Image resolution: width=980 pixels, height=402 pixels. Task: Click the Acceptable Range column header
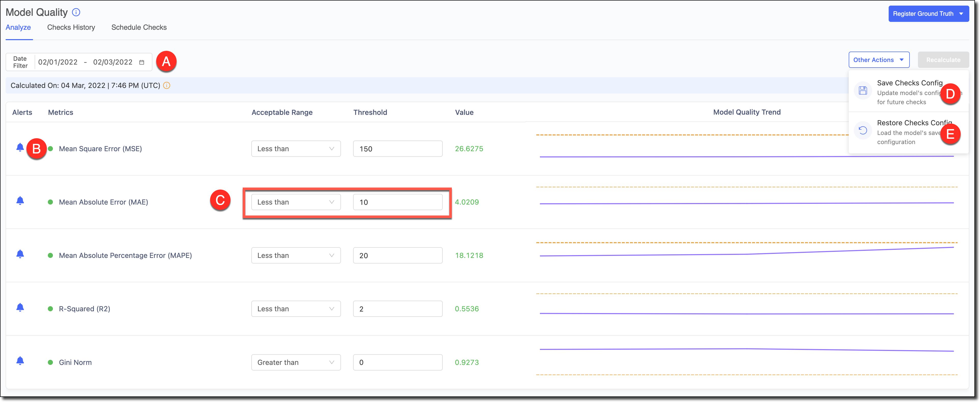pos(282,113)
